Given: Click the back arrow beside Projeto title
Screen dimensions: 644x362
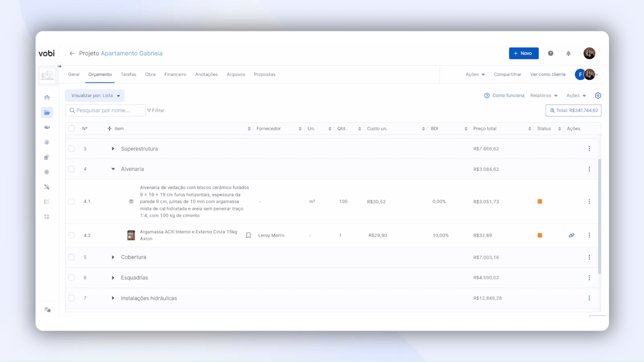Looking at the screenshot, I should tap(72, 53).
